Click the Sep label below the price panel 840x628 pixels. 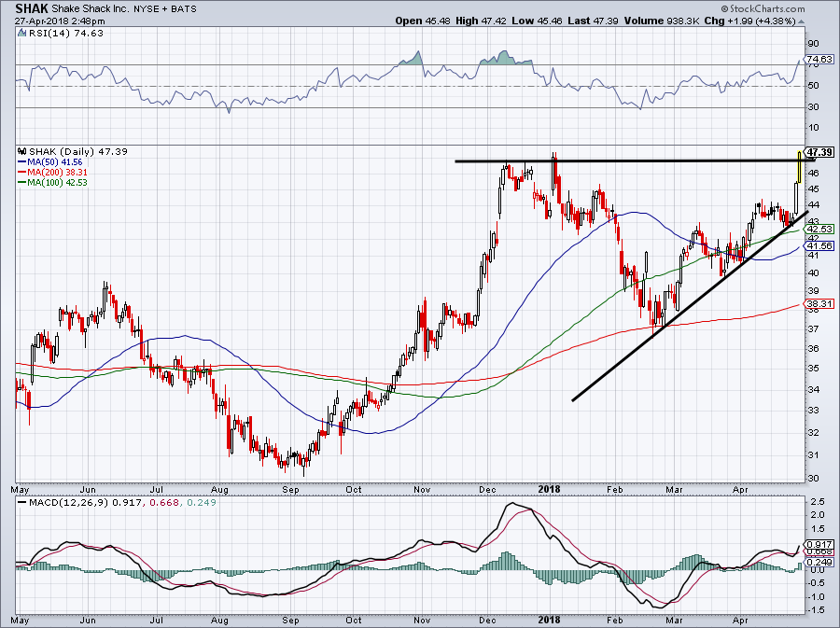(x=290, y=489)
